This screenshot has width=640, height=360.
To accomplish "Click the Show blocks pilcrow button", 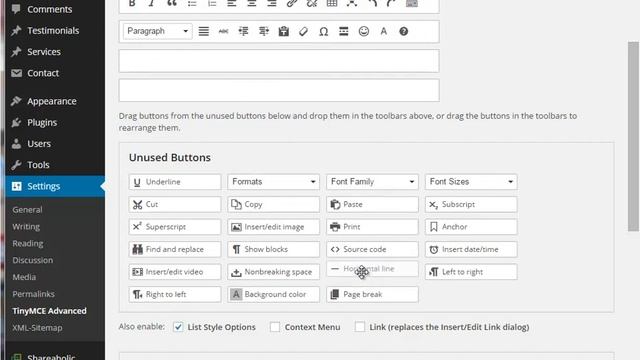I will pyautogui.click(x=273, y=249).
